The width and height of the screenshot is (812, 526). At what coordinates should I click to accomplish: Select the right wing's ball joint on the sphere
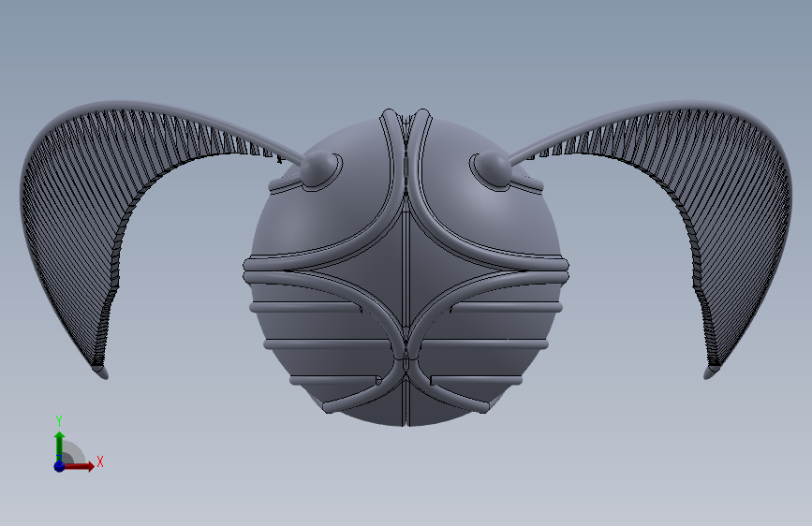point(492,169)
